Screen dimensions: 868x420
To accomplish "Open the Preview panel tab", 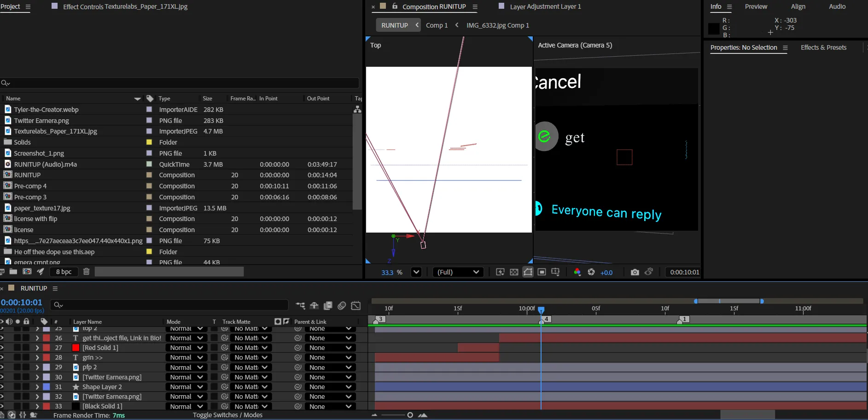I will pos(756,6).
